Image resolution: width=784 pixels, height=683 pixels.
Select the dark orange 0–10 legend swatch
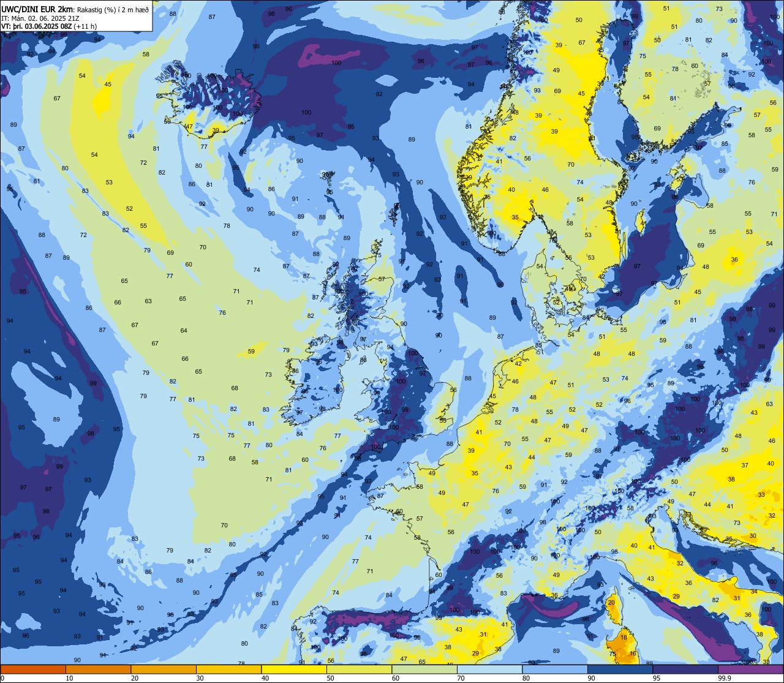click(x=33, y=669)
